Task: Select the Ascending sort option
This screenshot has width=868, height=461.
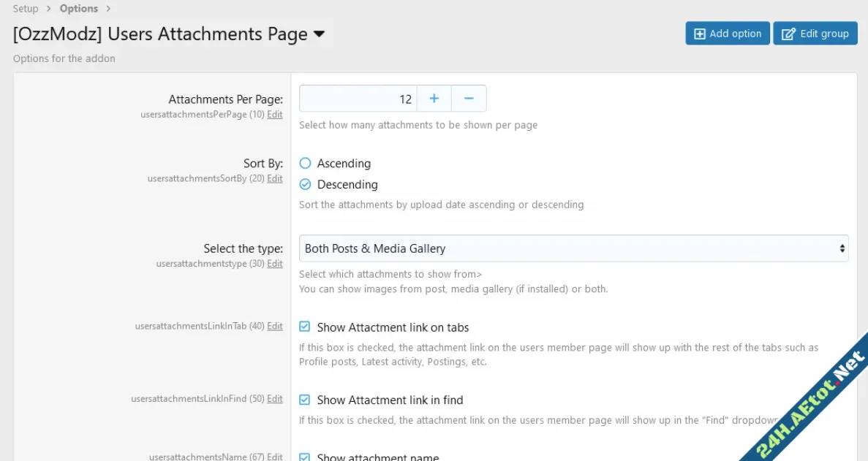Action: [x=305, y=163]
